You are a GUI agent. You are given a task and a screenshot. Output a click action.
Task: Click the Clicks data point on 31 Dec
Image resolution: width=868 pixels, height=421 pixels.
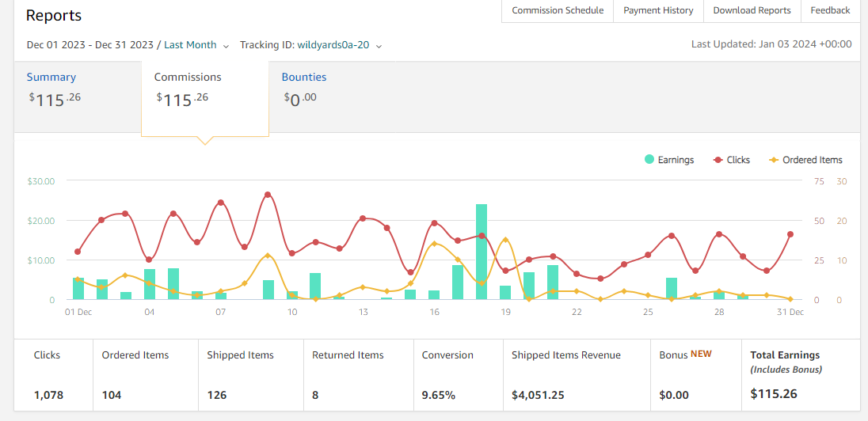[x=790, y=234]
